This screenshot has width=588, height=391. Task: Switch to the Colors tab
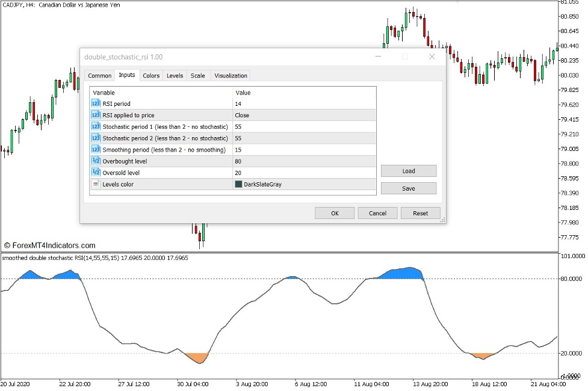click(x=150, y=75)
